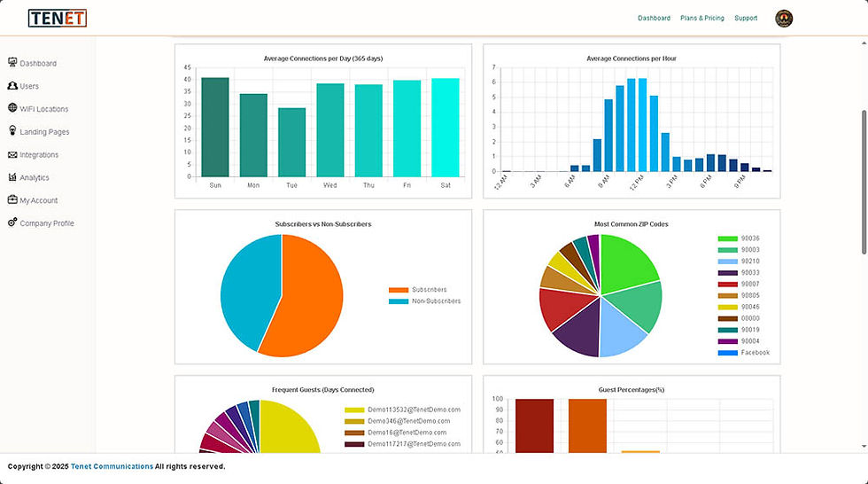The width and height of the screenshot is (868, 484).
Task: Click the Company Profile gear icon
Action: (12, 222)
